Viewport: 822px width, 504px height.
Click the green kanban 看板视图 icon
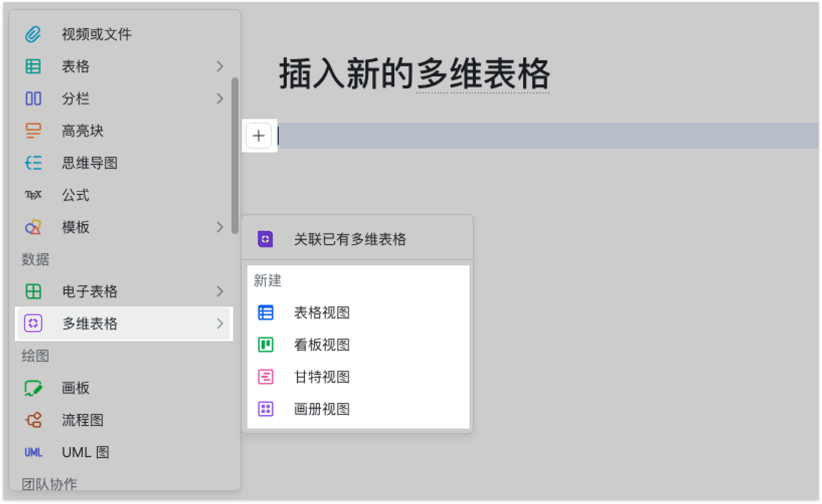coord(266,345)
